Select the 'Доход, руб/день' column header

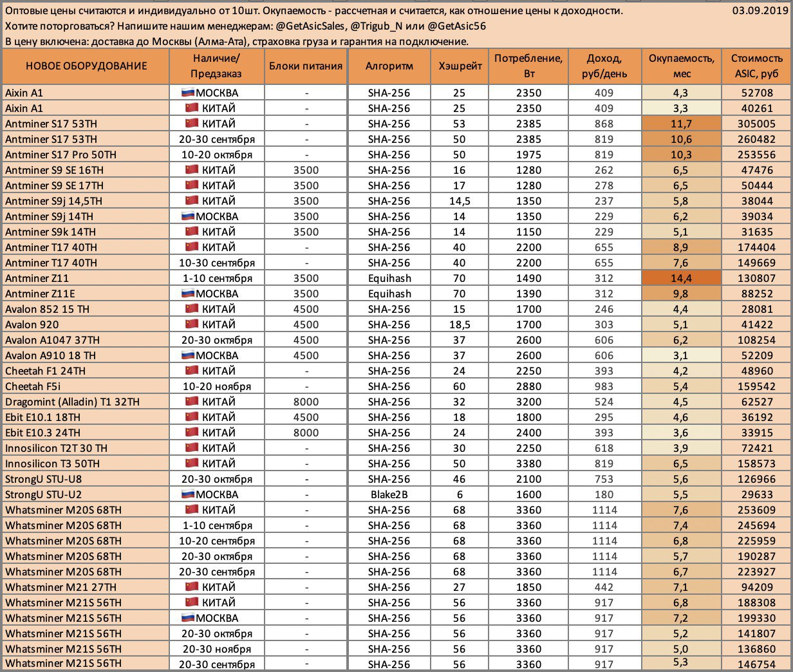click(604, 66)
